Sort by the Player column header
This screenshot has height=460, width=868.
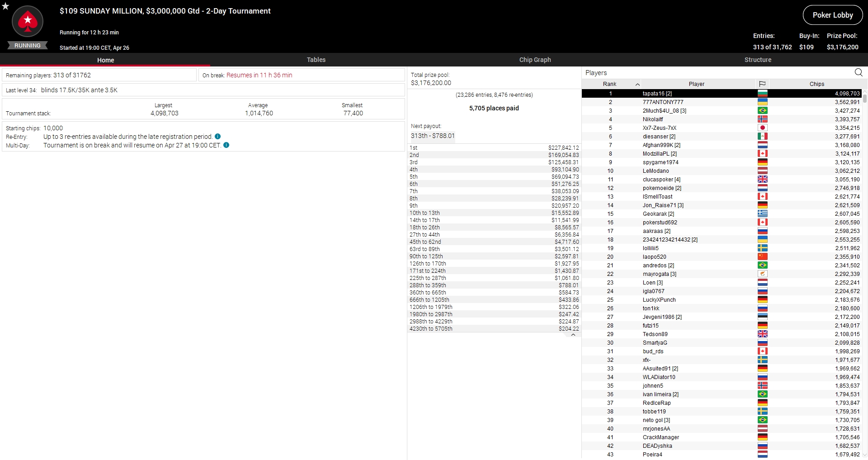click(697, 84)
